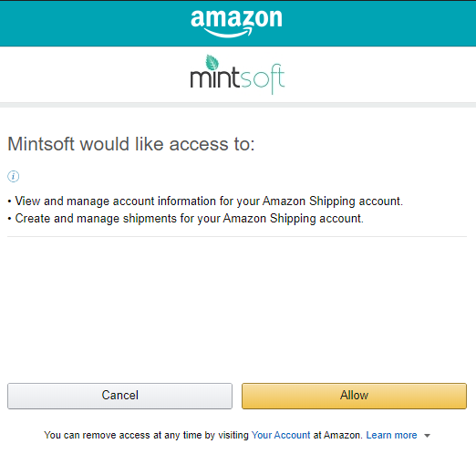Click the Amazon smile arrow under logo
This screenshot has height=454, width=476.
228,33
